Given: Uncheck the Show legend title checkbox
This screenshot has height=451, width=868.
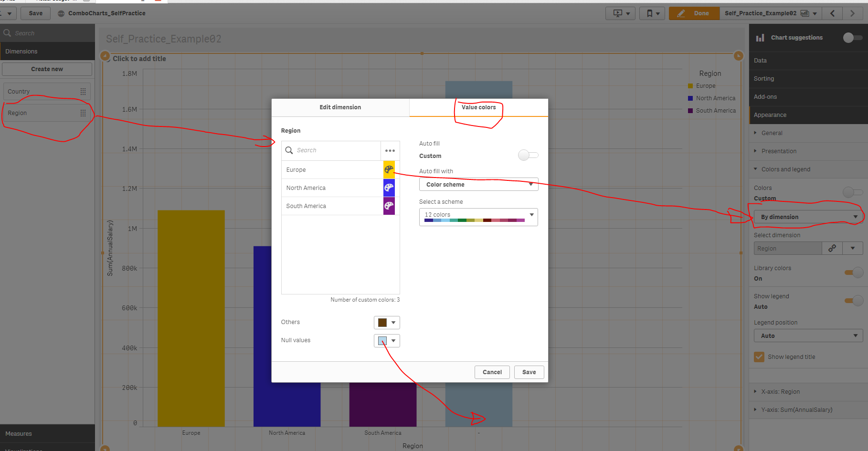Looking at the screenshot, I should point(759,357).
